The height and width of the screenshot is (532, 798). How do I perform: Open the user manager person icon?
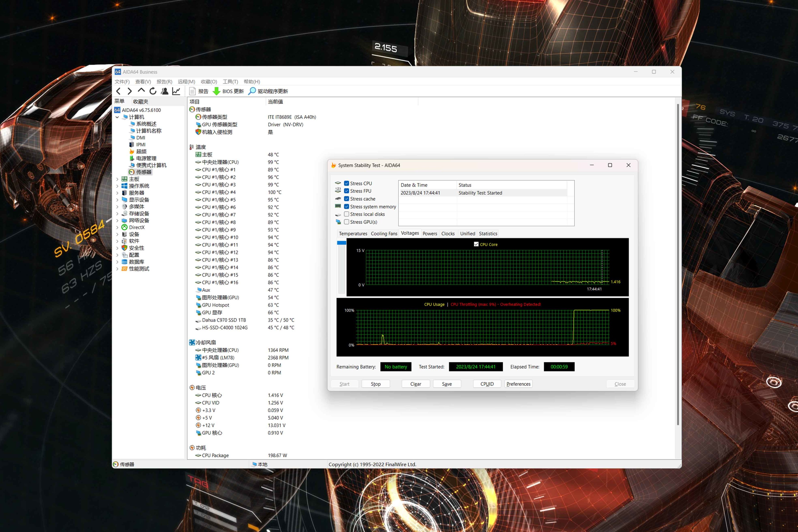pyautogui.click(x=164, y=91)
